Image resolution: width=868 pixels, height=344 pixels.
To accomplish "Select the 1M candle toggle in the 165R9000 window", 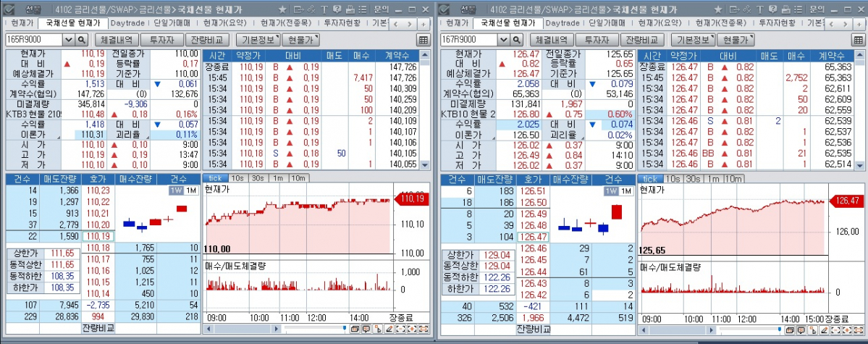I will tap(191, 190).
